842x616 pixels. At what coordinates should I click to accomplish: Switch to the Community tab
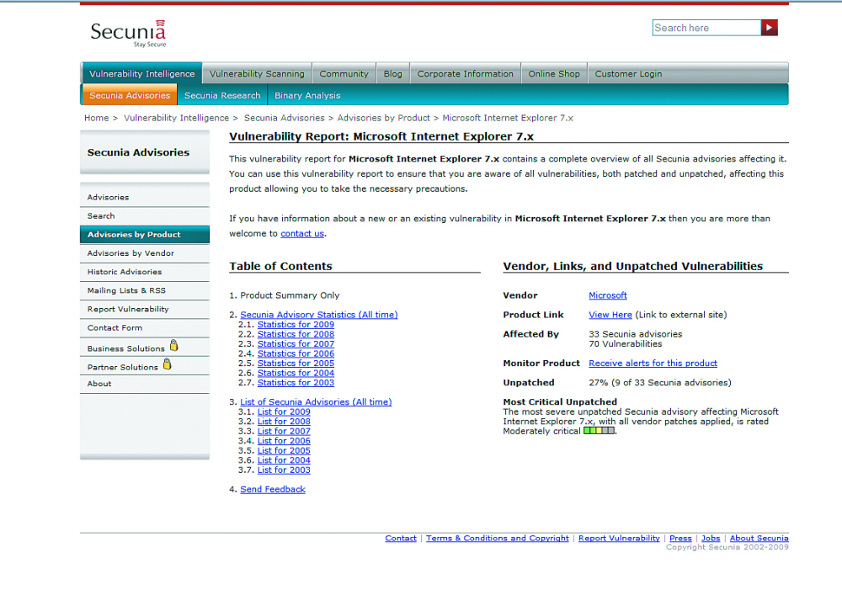344,74
